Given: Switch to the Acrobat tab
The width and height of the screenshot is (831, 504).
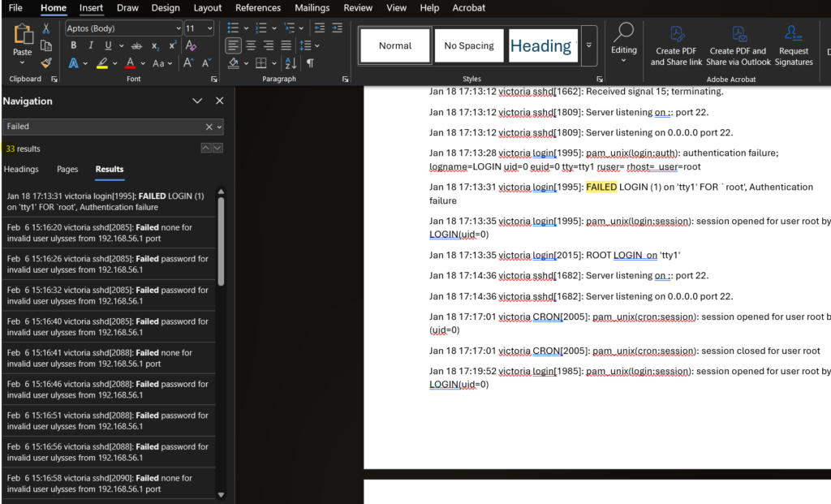Looking at the screenshot, I should pyautogui.click(x=468, y=8).
